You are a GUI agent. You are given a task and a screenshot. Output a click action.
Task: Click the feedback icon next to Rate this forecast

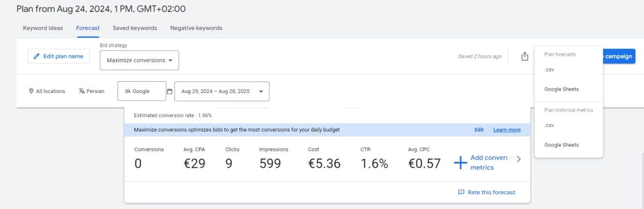point(461,192)
